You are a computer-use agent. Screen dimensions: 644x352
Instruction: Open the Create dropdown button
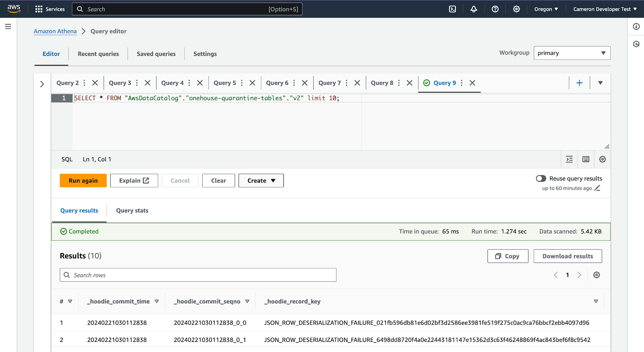pyautogui.click(x=261, y=181)
